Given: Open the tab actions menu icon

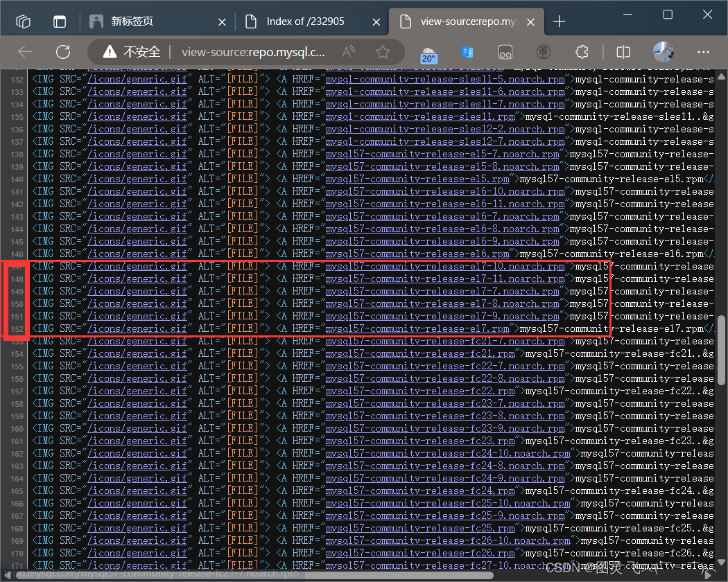Looking at the screenshot, I should click(60, 21).
